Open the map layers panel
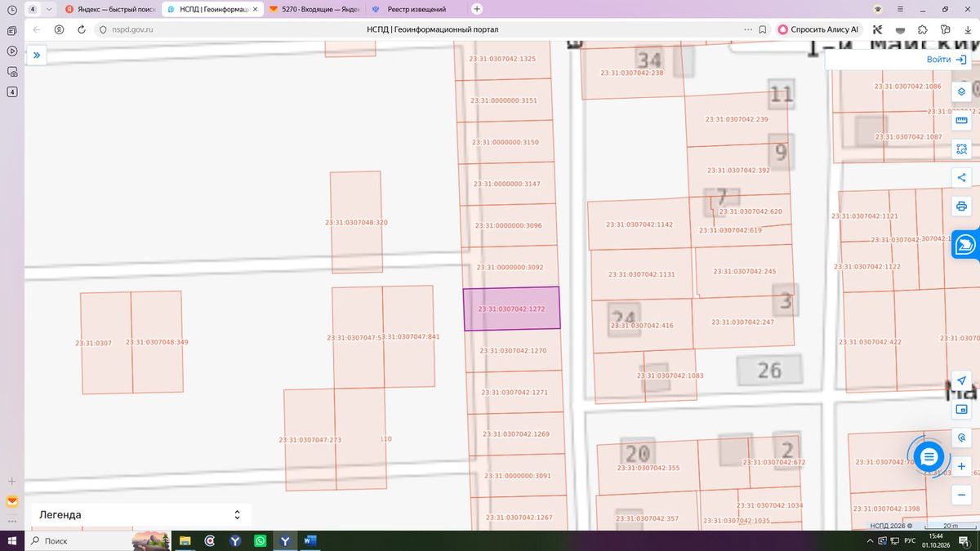This screenshot has height=551, width=980. click(962, 91)
